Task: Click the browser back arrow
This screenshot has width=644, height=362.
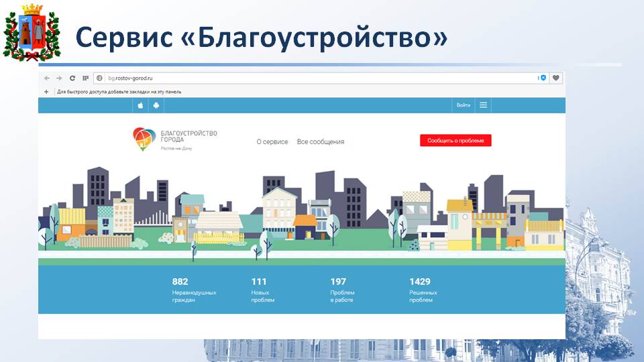Action: click(47, 78)
